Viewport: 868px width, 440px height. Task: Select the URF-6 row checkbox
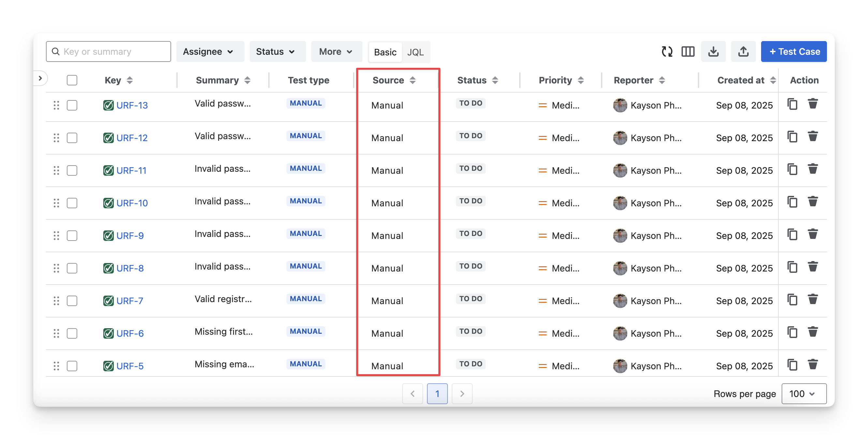(72, 333)
